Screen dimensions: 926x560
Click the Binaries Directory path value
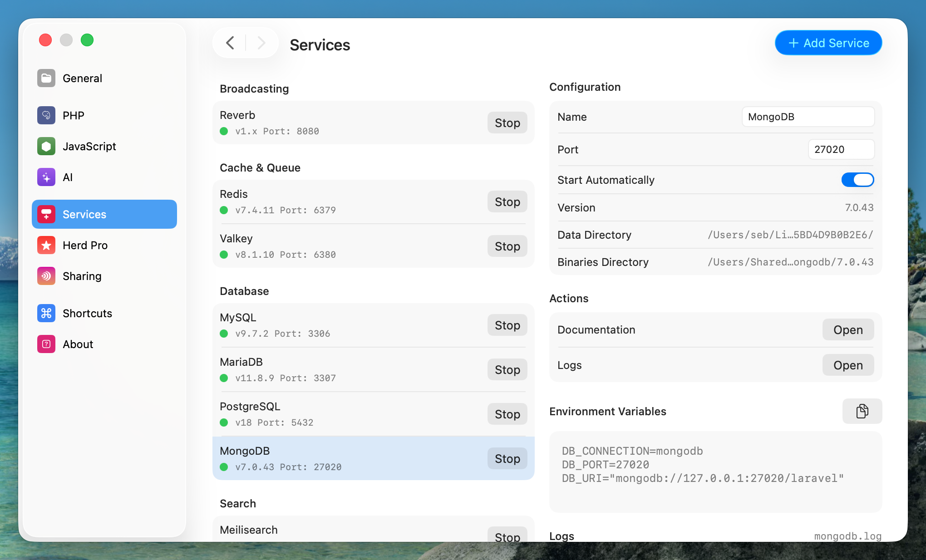(x=790, y=262)
